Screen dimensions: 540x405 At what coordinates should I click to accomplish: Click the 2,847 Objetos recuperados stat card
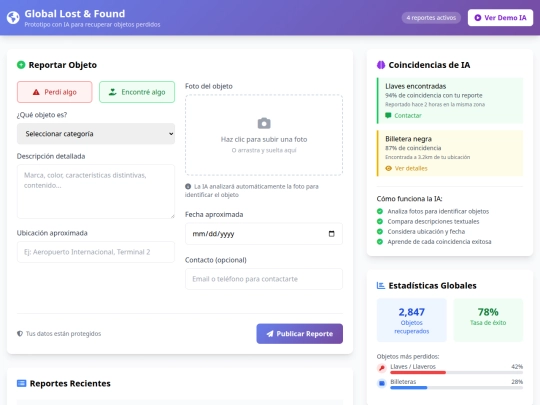[x=412, y=320]
